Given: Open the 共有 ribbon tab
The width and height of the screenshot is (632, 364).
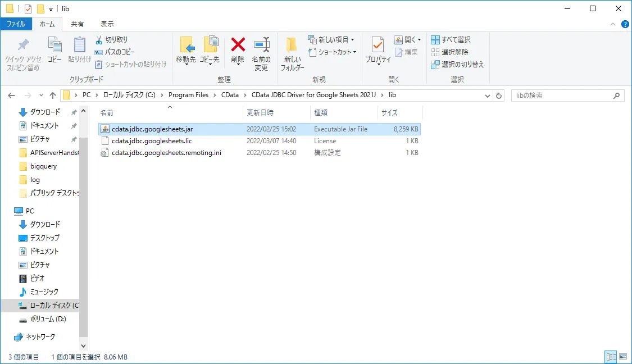Looking at the screenshot, I should click(78, 24).
